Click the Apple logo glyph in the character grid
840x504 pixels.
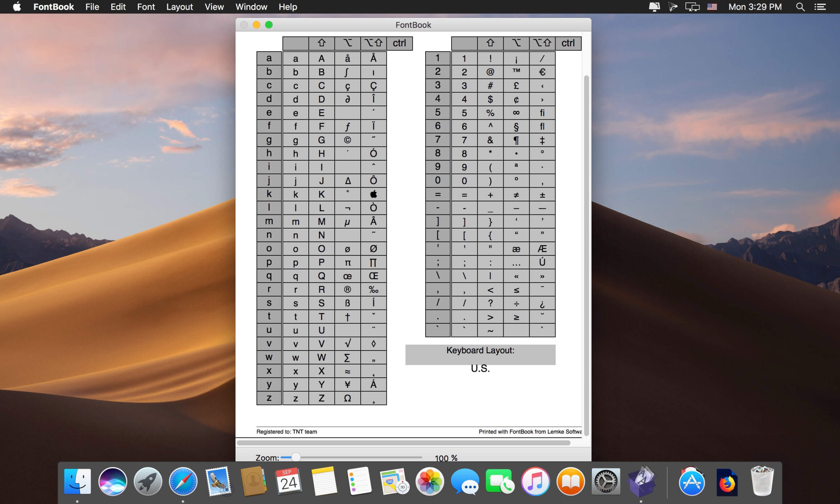click(373, 194)
